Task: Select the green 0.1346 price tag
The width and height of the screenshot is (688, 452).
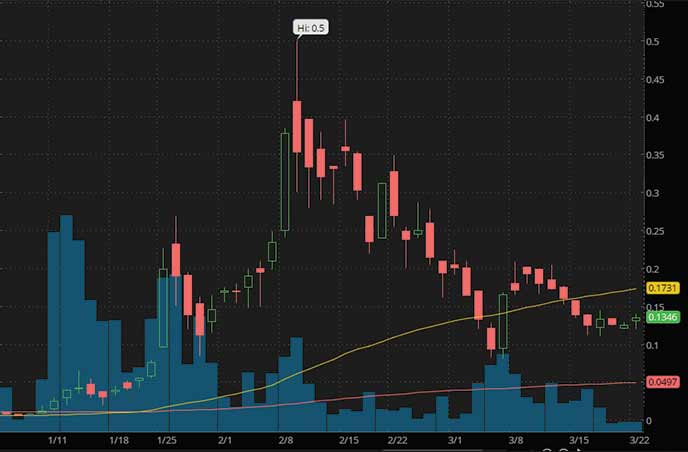Action: pyautogui.click(x=663, y=317)
